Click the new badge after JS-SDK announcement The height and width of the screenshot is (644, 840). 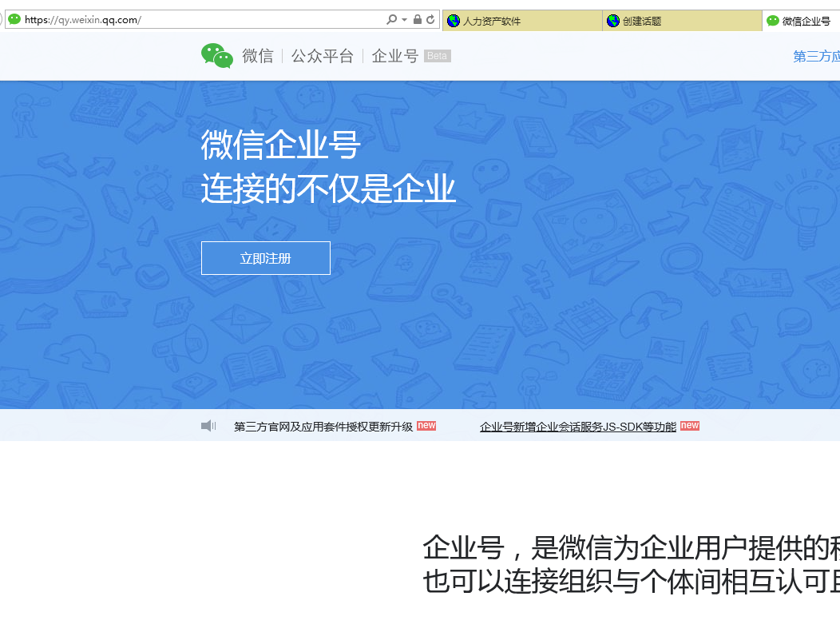pyautogui.click(x=690, y=426)
